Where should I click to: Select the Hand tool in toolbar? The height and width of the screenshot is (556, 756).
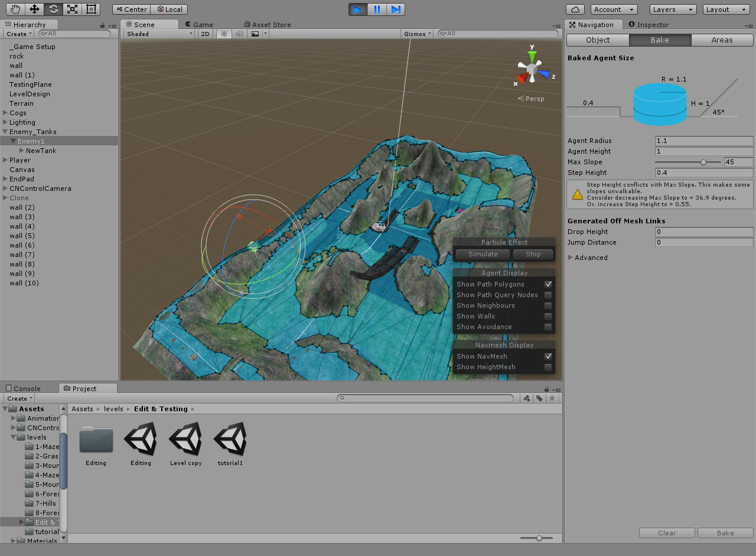(x=15, y=9)
